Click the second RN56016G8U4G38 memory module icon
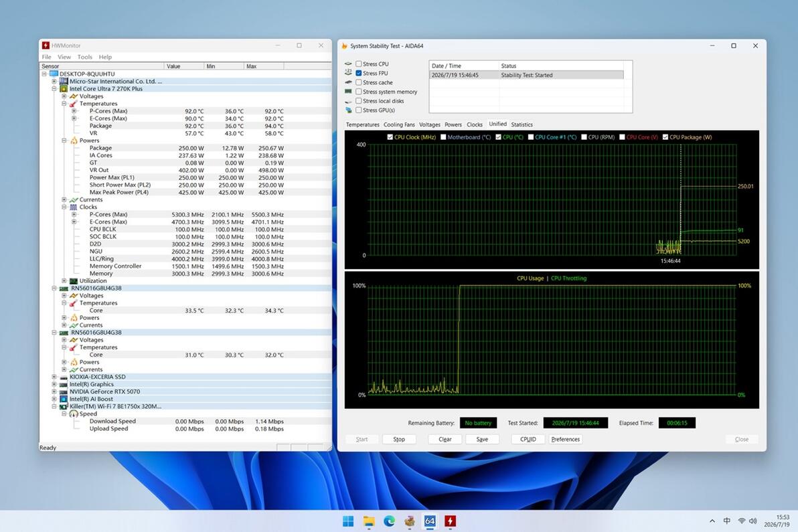 pyautogui.click(x=64, y=333)
